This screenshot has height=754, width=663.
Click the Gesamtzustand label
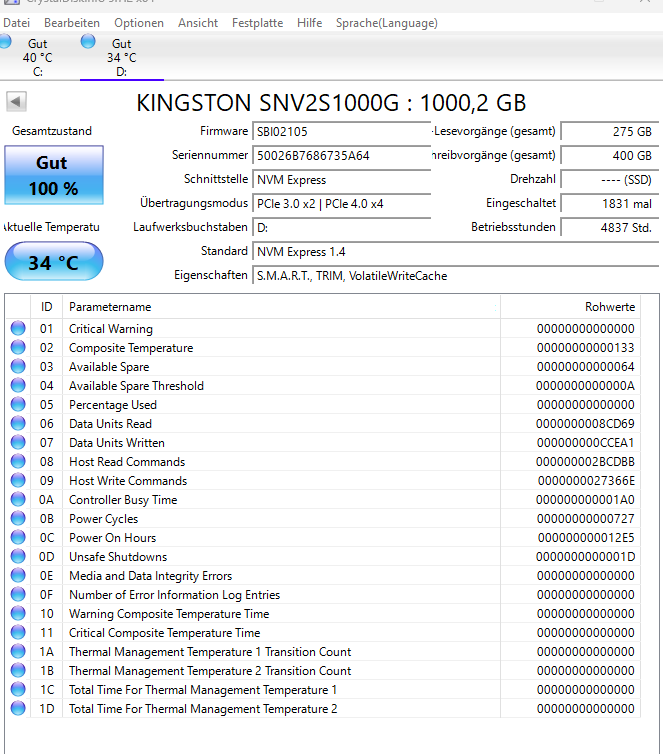(x=52, y=131)
